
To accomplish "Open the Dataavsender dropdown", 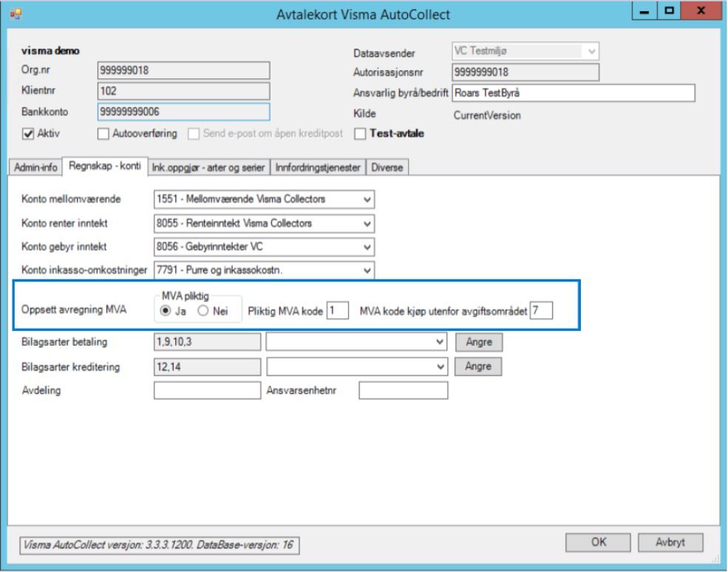I will (525, 51).
